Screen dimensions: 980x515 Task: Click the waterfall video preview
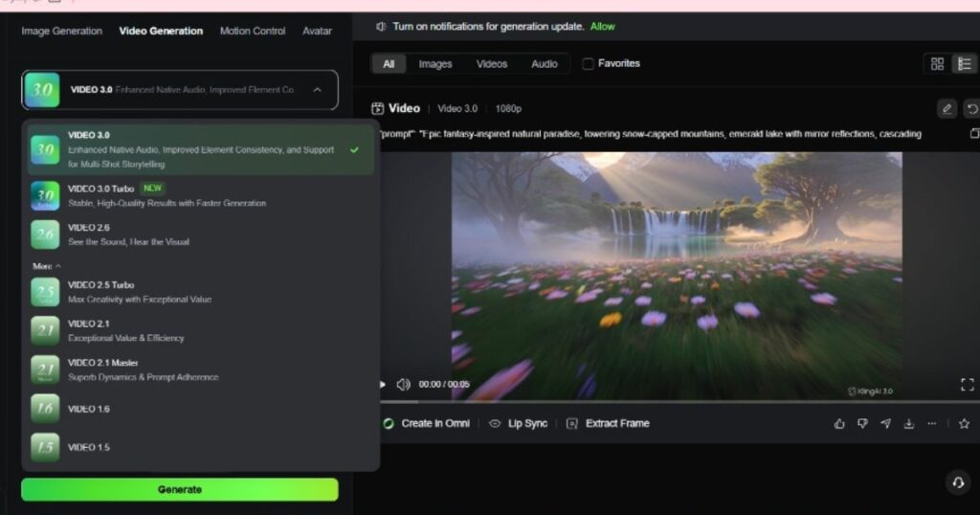677,276
